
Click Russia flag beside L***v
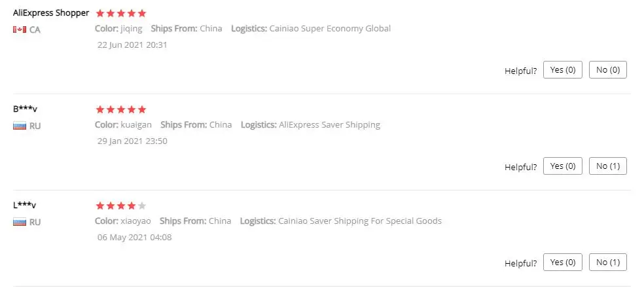[x=20, y=222]
